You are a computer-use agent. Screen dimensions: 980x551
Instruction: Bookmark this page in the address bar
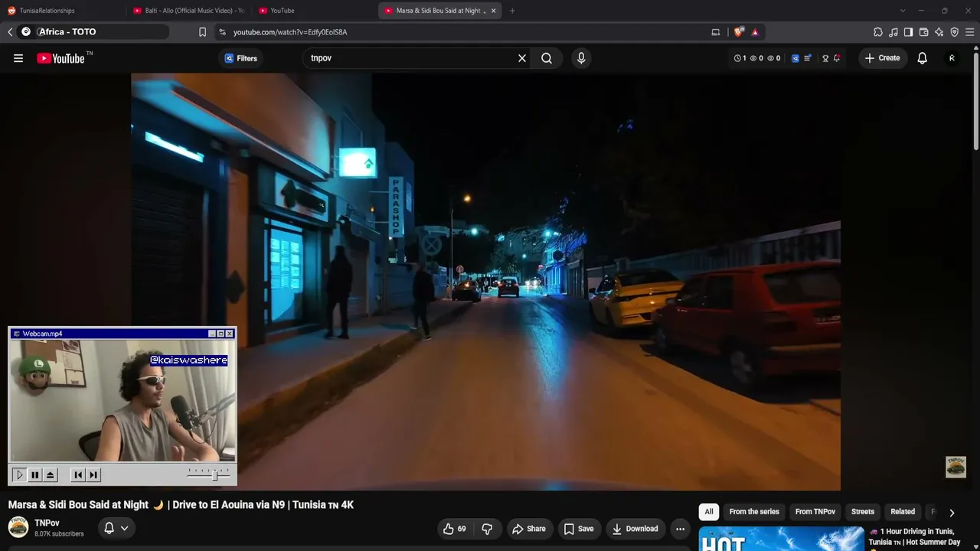pos(202,32)
